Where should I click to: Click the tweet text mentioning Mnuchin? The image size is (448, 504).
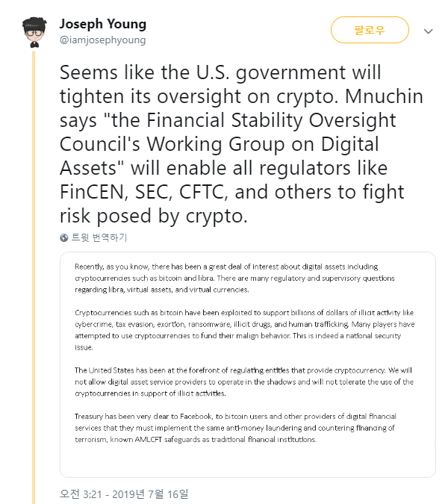click(x=241, y=144)
